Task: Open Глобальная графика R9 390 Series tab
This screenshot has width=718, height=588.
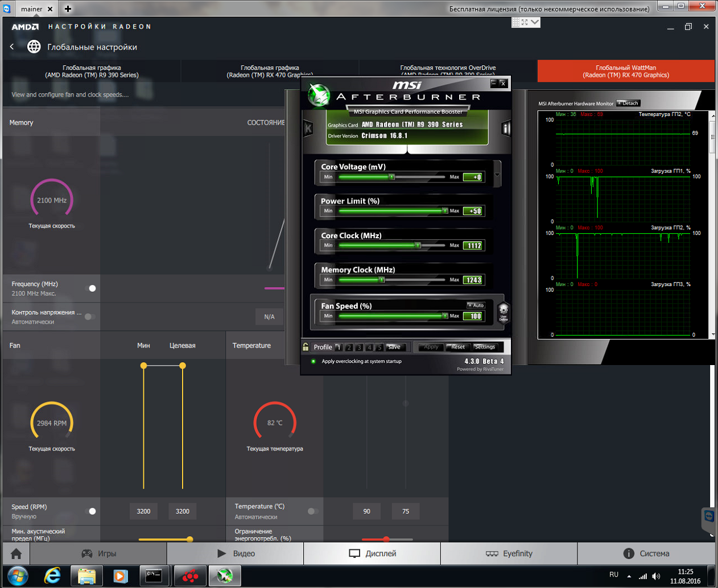Action: point(92,71)
